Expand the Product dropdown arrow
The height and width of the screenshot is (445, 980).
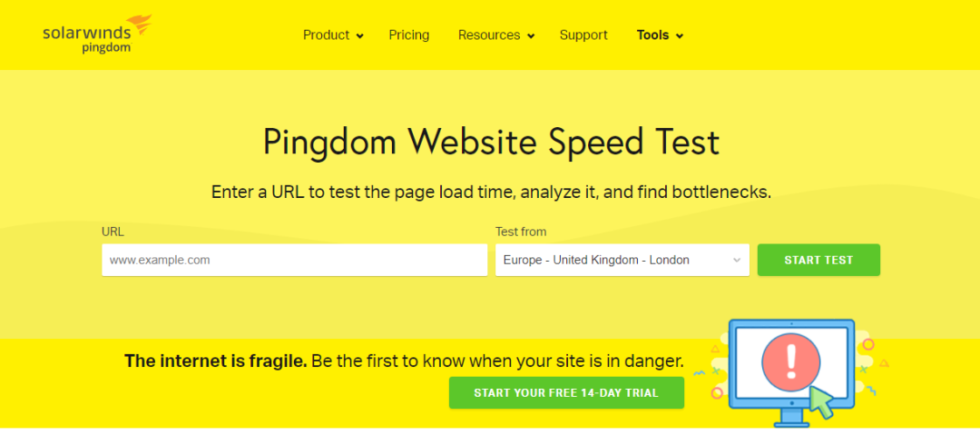pyautogui.click(x=360, y=36)
